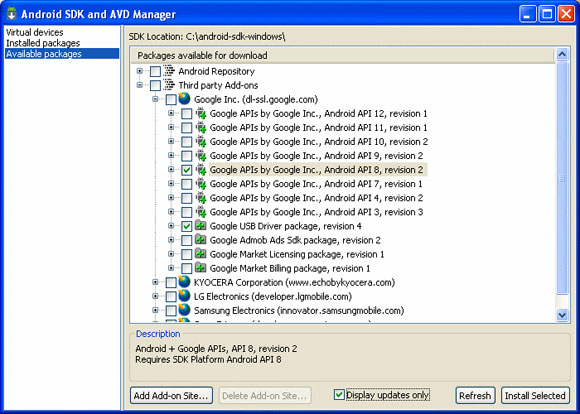The width and height of the screenshot is (580, 414).
Task: Click the Samsung Electronics globe icon
Action: pos(184,310)
